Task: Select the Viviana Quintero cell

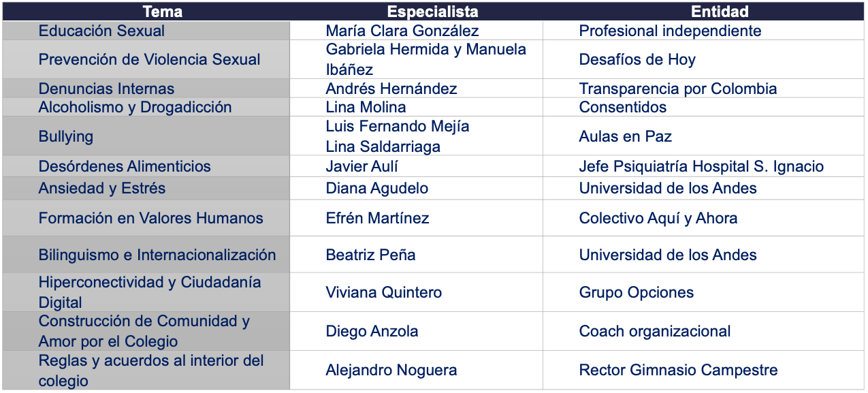Action: [416, 292]
